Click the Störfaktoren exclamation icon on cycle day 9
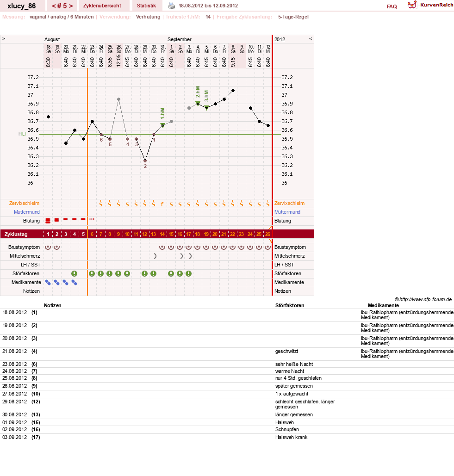Image resolution: width=454 pixels, height=476 pixels. pos(118,273)
